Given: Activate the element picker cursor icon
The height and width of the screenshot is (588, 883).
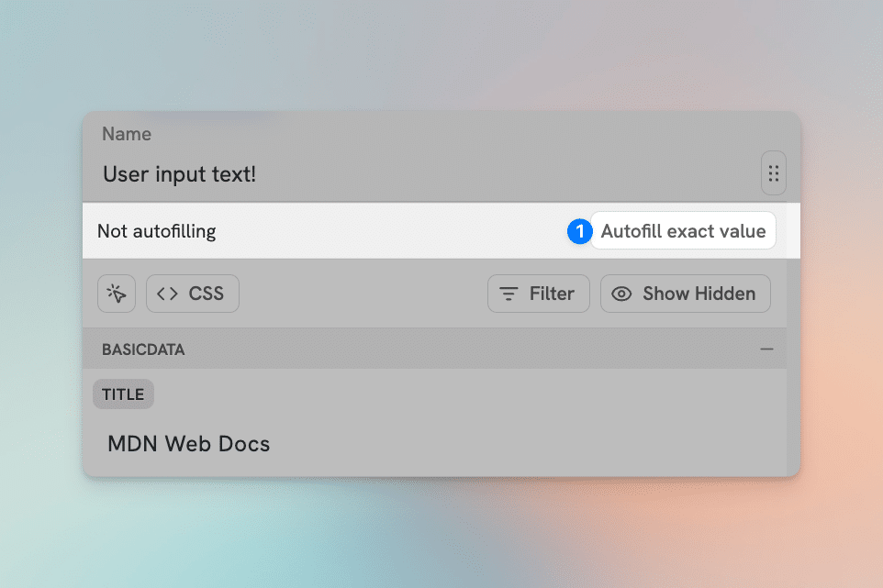Looking at the screenshot, I should pos(117,294).
